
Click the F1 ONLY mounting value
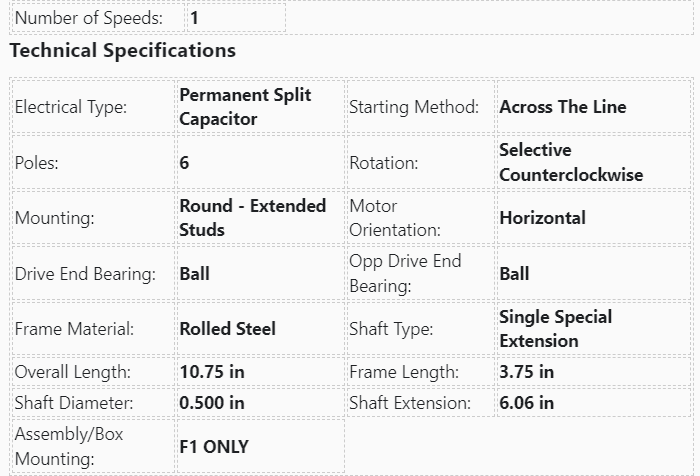coord(214,447)
